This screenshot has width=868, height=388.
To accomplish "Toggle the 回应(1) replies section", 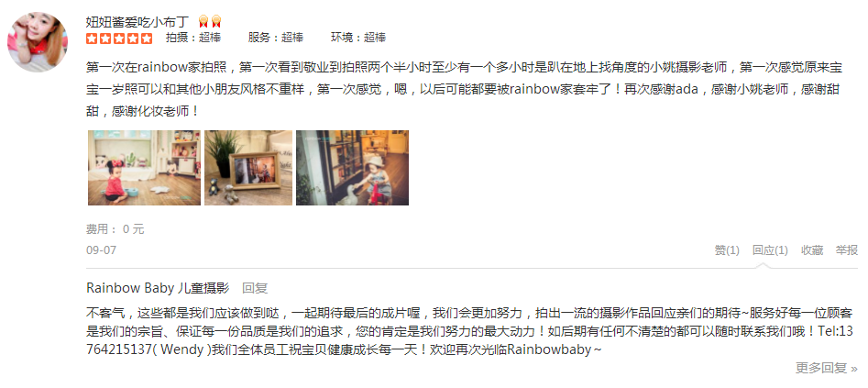I will click(x=770, y=250).
